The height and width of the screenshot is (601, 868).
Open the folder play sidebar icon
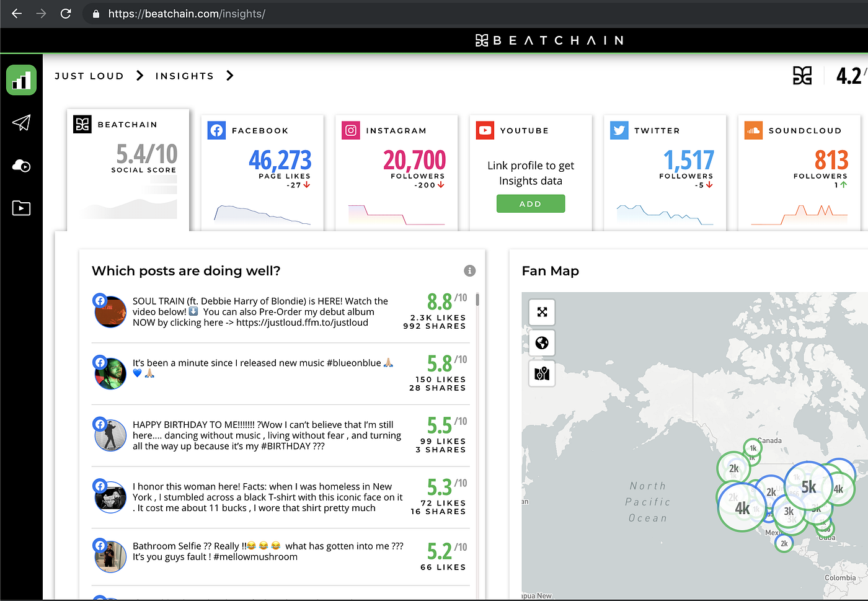(x=22, y=208)
